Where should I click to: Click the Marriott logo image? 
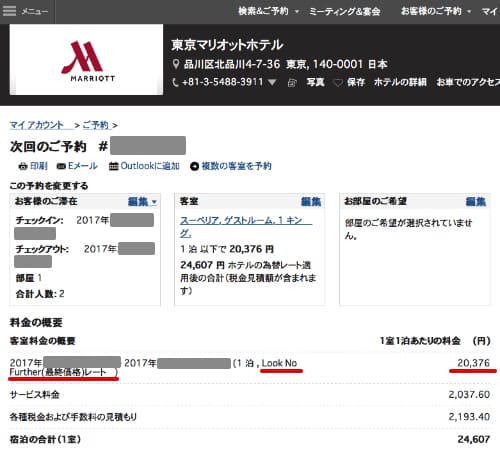[x=86, y=59]
